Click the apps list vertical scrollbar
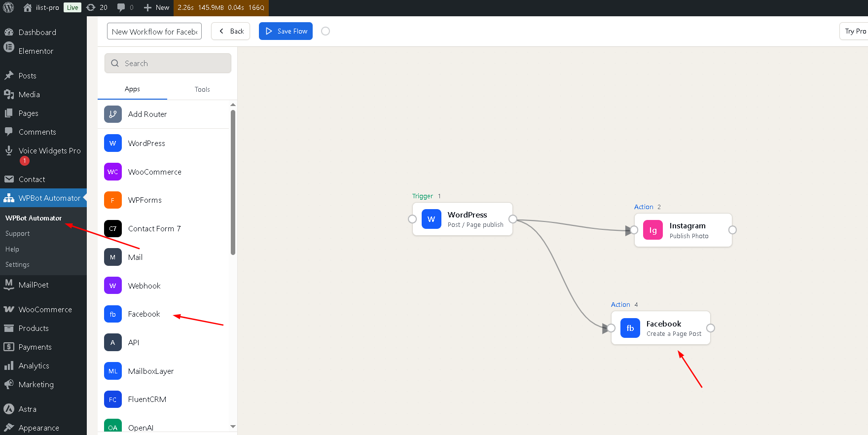Screen dimensions: 868x435 [x=233, y=182]
